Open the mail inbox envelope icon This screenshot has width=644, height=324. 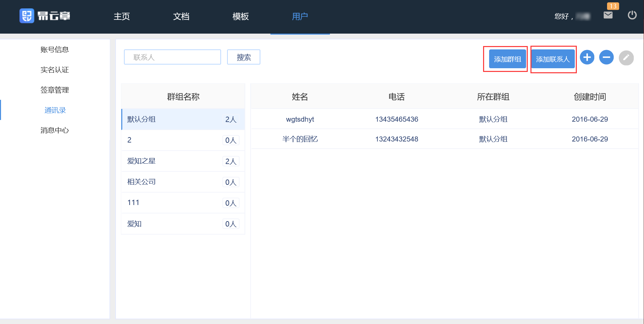[x=608, y=15]
